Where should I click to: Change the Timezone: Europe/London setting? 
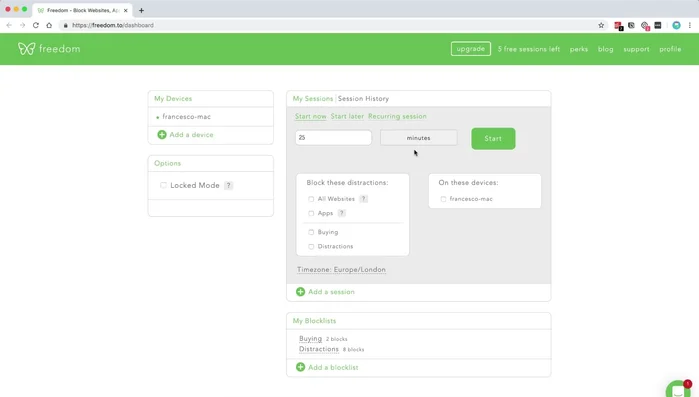tap(341, 270)
